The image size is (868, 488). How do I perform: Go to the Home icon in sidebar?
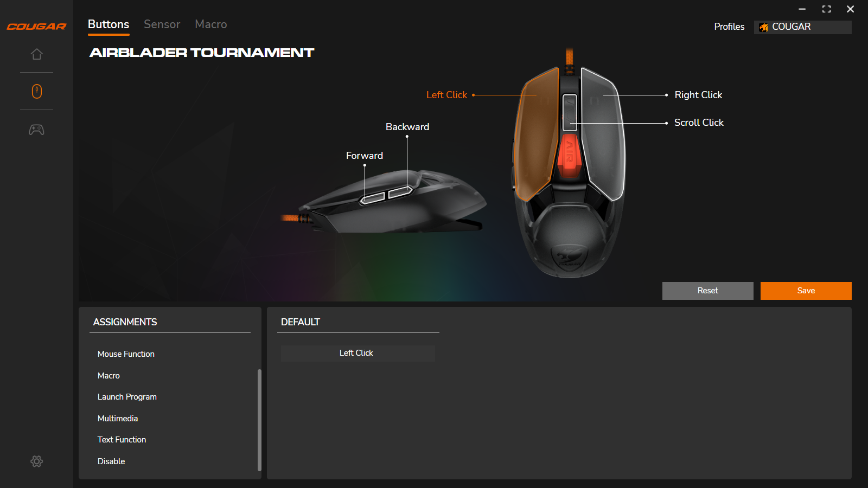(x=36, y=54)
